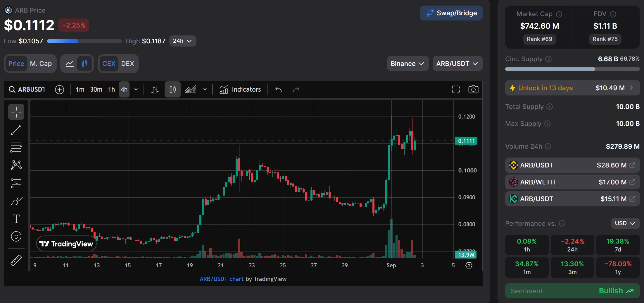This screenshot has width=644, height=303.
Task: Expand the Unlock in 13 days row
Action: click(x=572, y=88)
